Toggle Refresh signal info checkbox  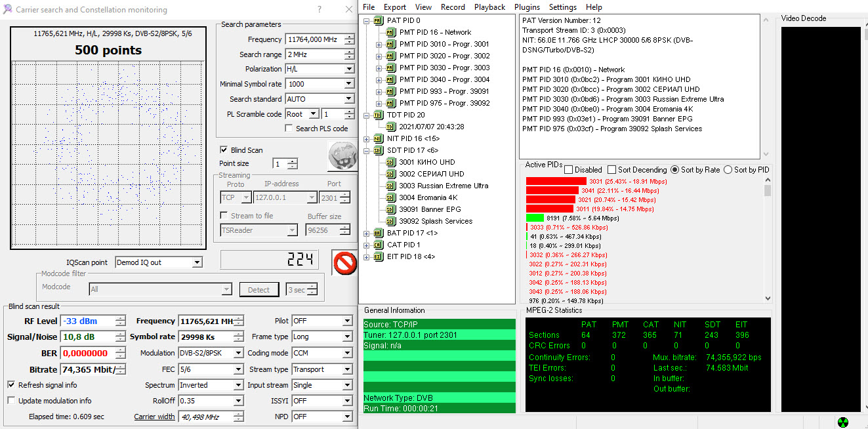(11, 385)
